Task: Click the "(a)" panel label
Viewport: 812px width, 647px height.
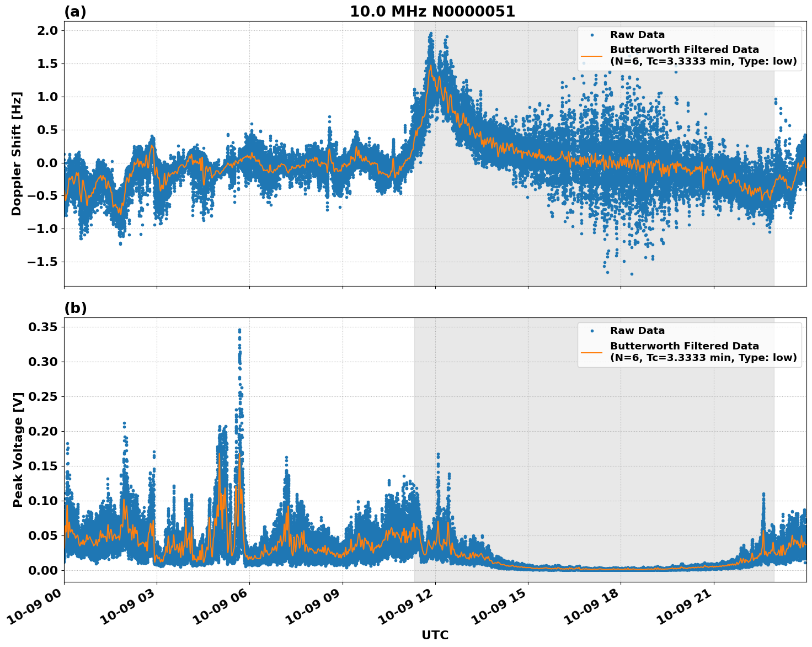Action: tap(75, 12)
